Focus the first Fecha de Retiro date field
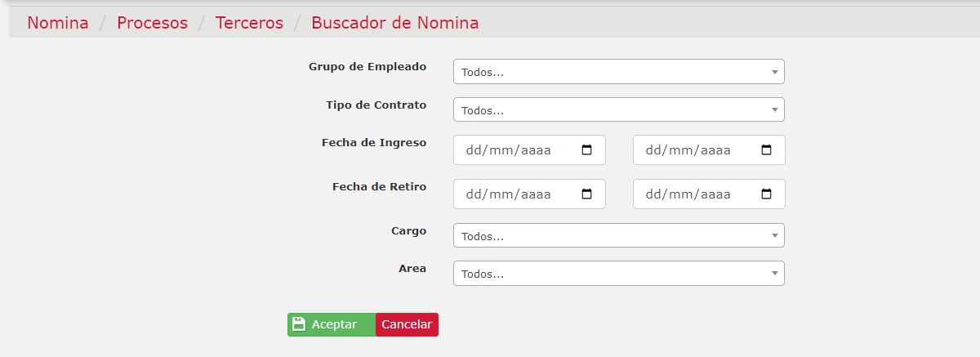980x357 pixels. [529, 194]
